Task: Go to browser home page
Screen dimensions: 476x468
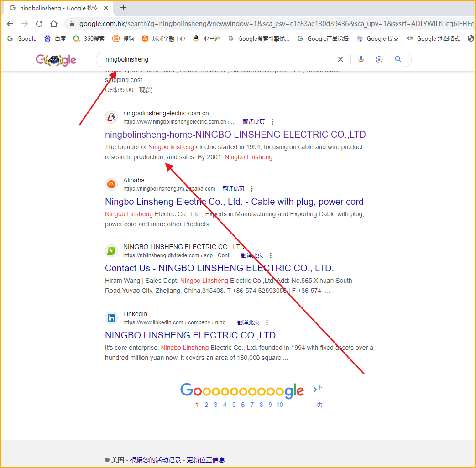Action: click(x=54, y=24)
